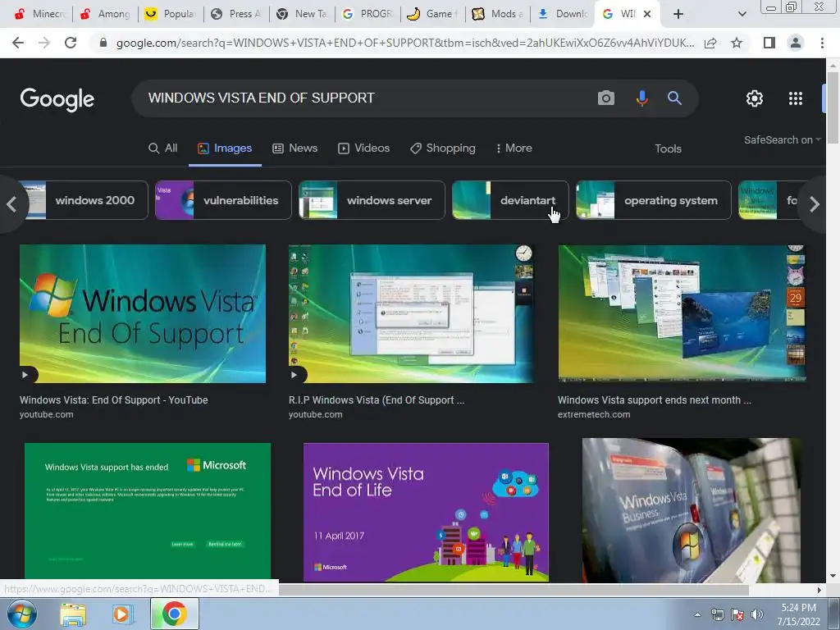Viewport: 840px width, 630px height.
Task: Open Google quick settings gear
Action: pyautogui.click(x=755, y=98)
